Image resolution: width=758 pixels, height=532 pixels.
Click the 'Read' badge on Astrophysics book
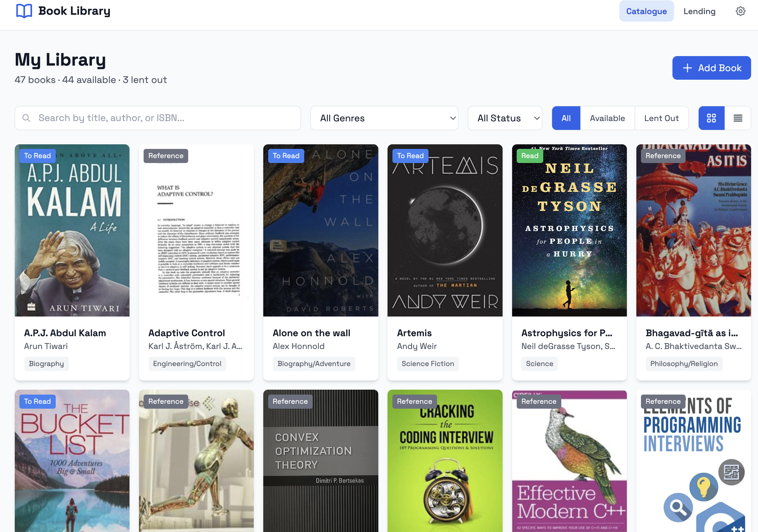529,155
